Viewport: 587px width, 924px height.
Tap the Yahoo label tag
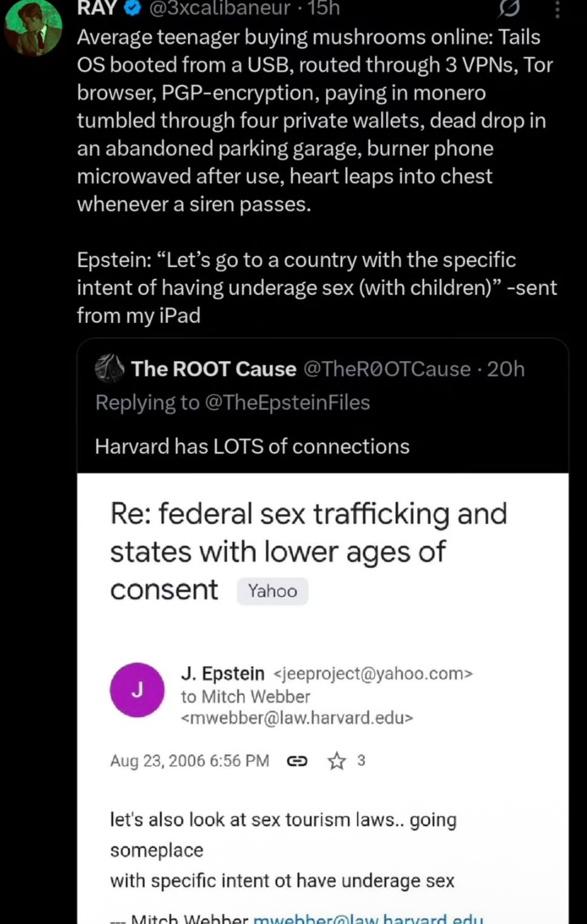[x=272, y=591]
